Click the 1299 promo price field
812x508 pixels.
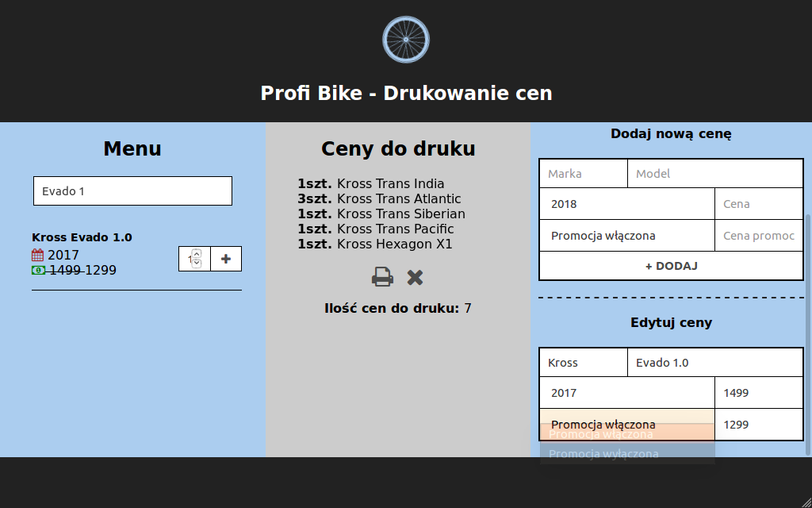pyautogui.click(x=759, y=425)
